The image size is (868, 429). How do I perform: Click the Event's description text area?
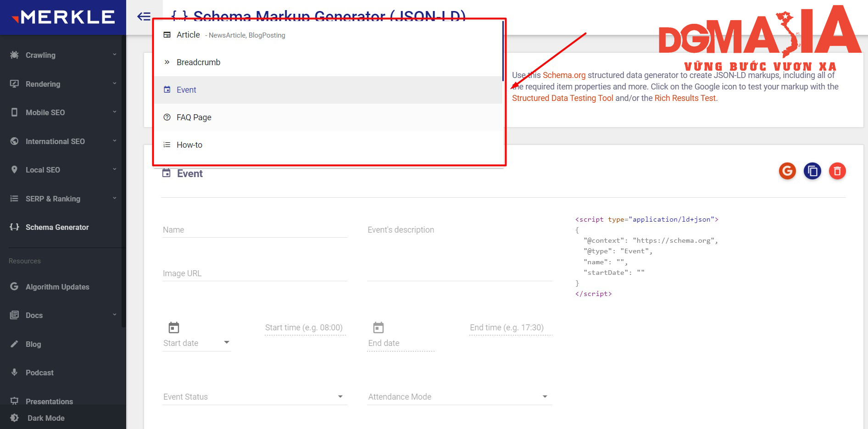tap(460, 251)
